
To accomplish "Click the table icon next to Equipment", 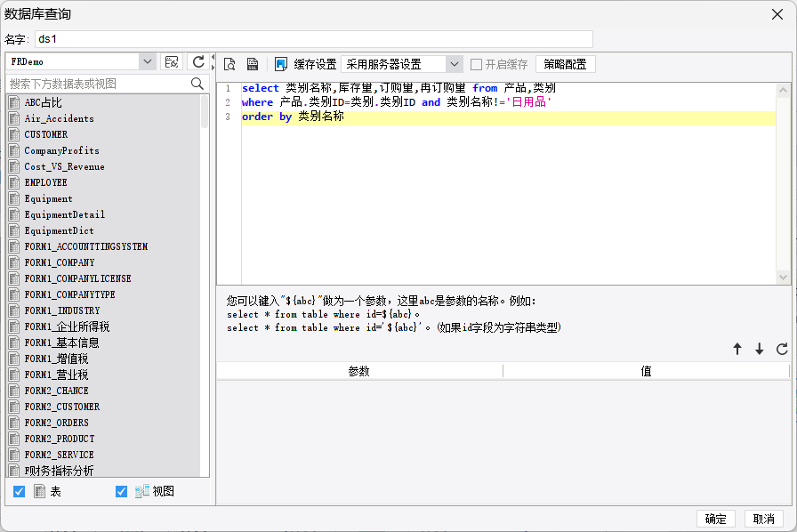I will [x=14, y=198].
